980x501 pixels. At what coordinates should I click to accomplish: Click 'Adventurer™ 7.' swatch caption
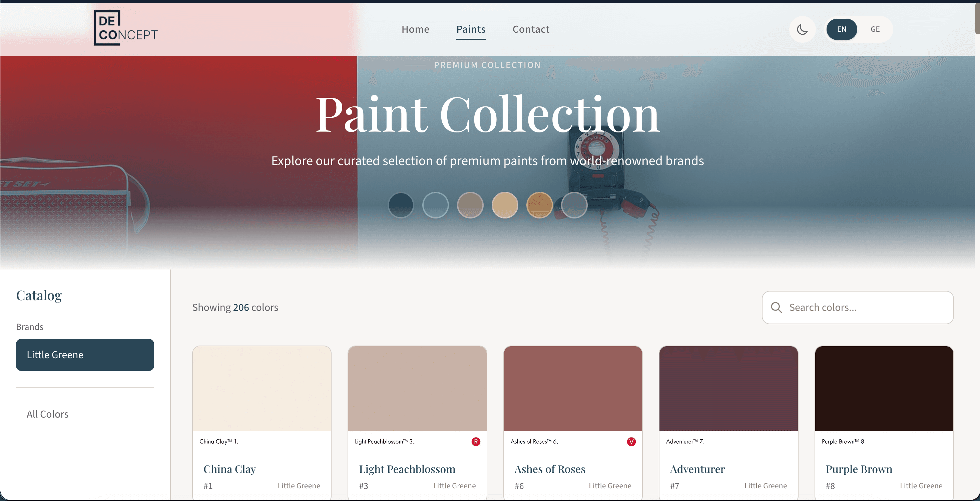click(685, 441)
